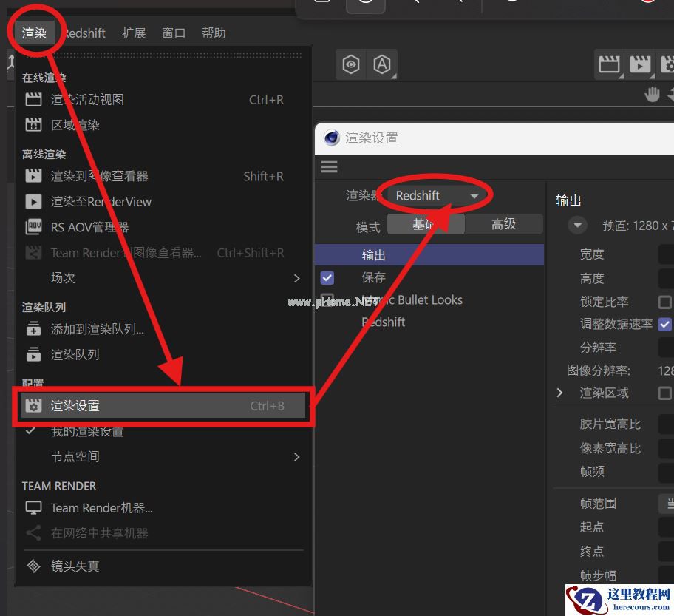Toggle the 锁定比率 checkbox
The height and width of the screenshot is (616, 674).
(x=664, y=302)
